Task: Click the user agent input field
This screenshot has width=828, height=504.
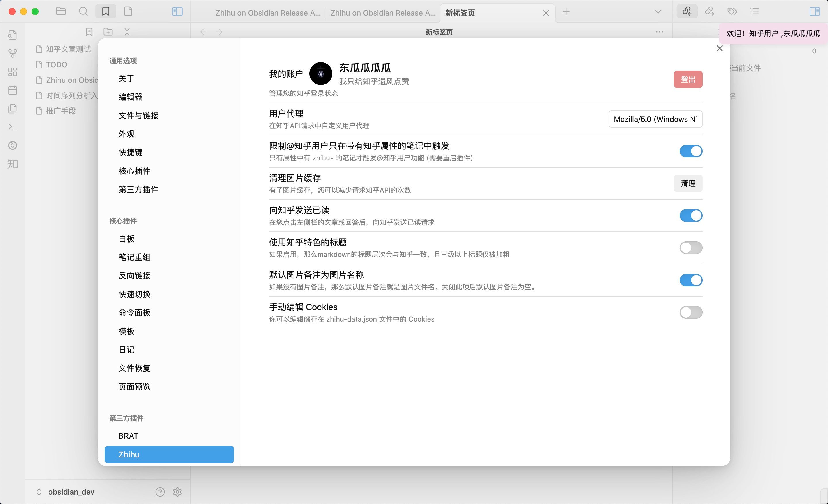Action: 655,119
